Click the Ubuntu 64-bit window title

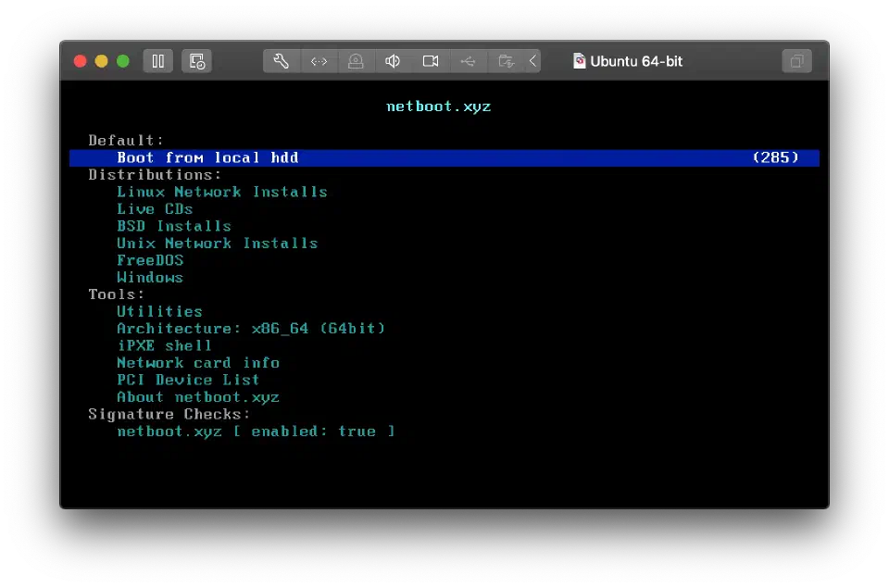click(636, 61)
